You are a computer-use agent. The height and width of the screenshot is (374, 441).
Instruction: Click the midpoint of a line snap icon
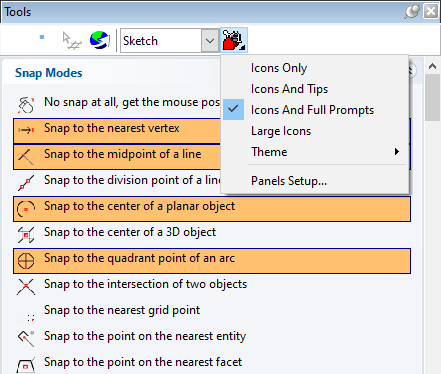26,157
